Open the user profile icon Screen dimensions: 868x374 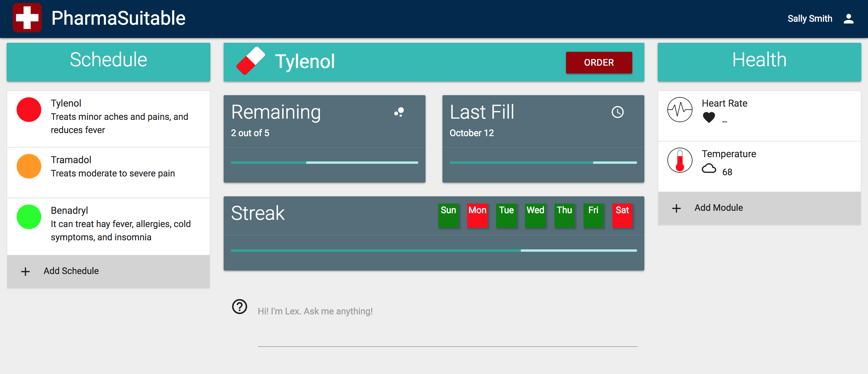point(848,19)
